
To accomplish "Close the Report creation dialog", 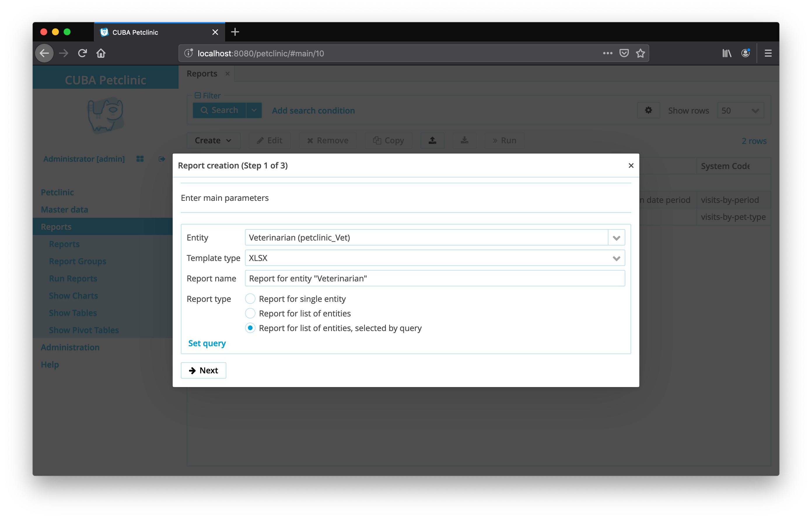I will (x=631, y=165).
